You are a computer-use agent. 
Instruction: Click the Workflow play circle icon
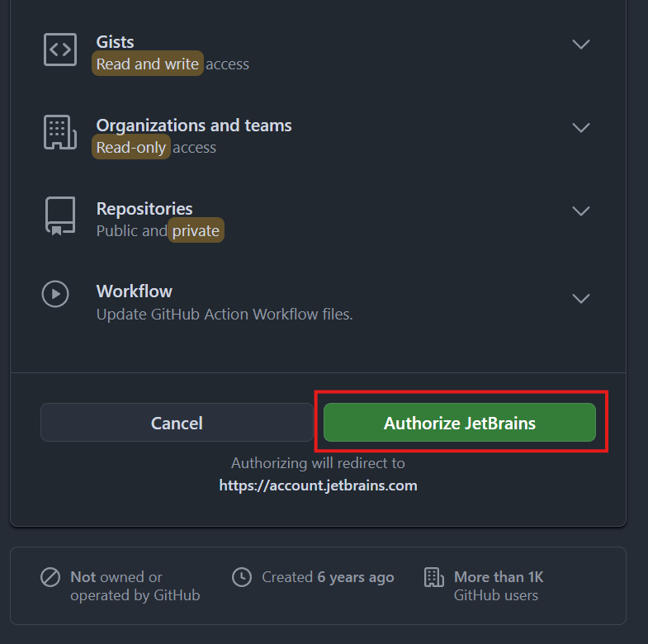coord(55,293)
